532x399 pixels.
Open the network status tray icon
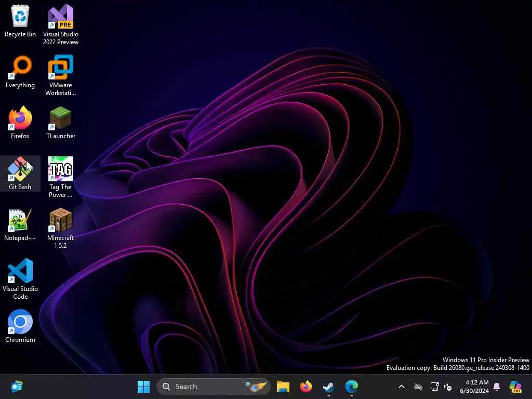434,387
